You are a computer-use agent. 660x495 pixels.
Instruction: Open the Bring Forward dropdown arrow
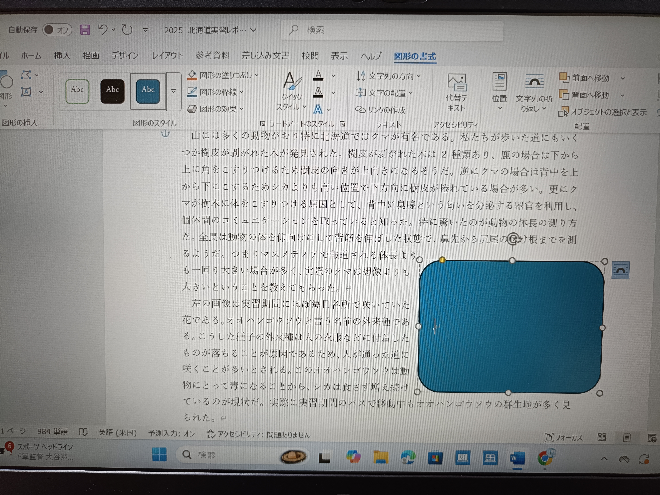[623, 78]
